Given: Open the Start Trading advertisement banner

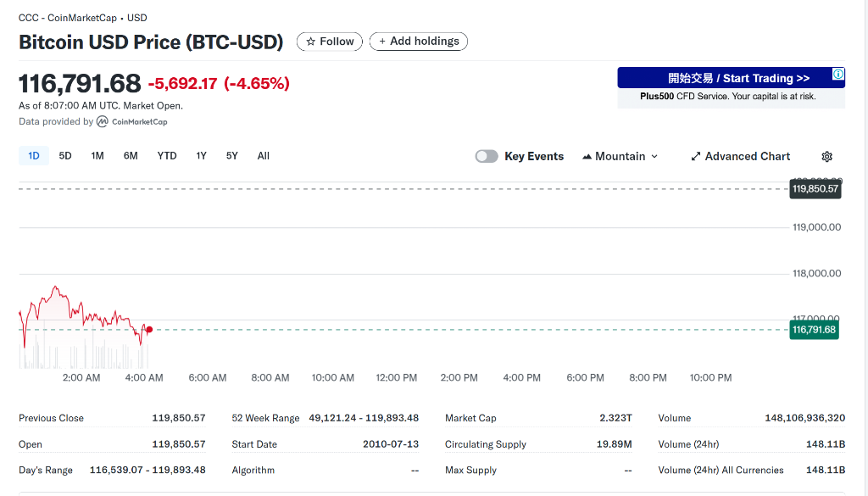Looking at the screenshot, I should [x=731, y=79].
